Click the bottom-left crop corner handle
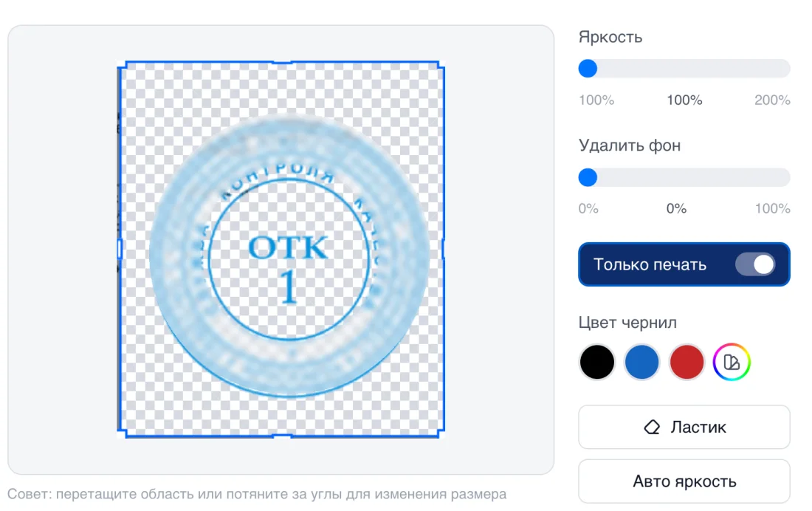 (x=123, y=433)
